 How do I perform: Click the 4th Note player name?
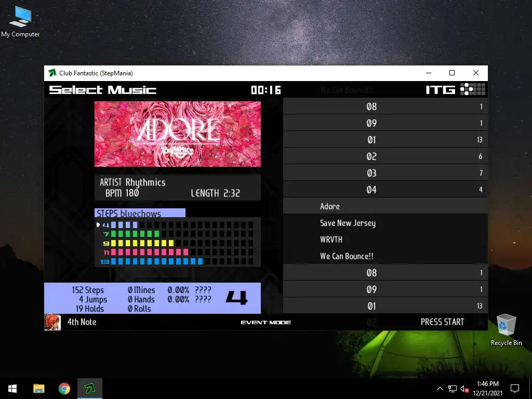click(x=82, y=322)
